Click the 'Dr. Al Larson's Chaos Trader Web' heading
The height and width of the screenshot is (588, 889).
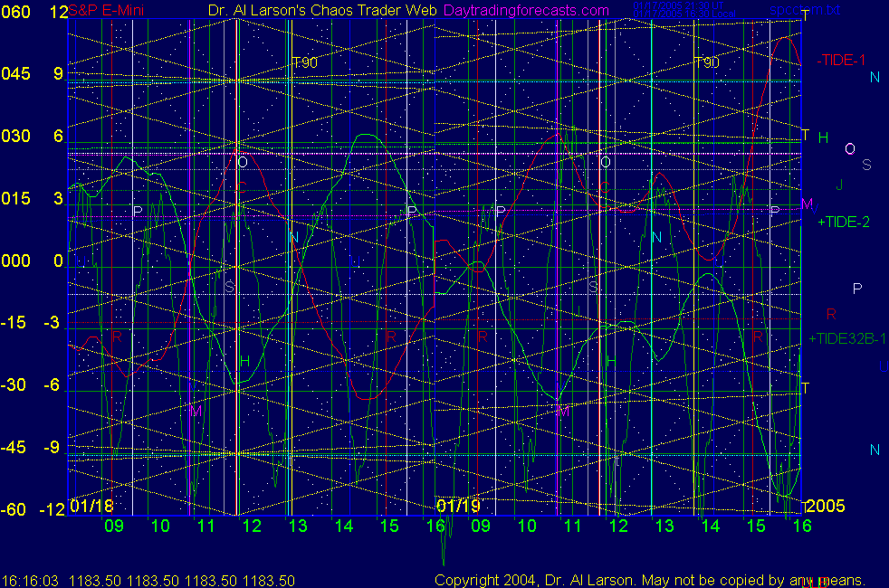click(322, 11)
